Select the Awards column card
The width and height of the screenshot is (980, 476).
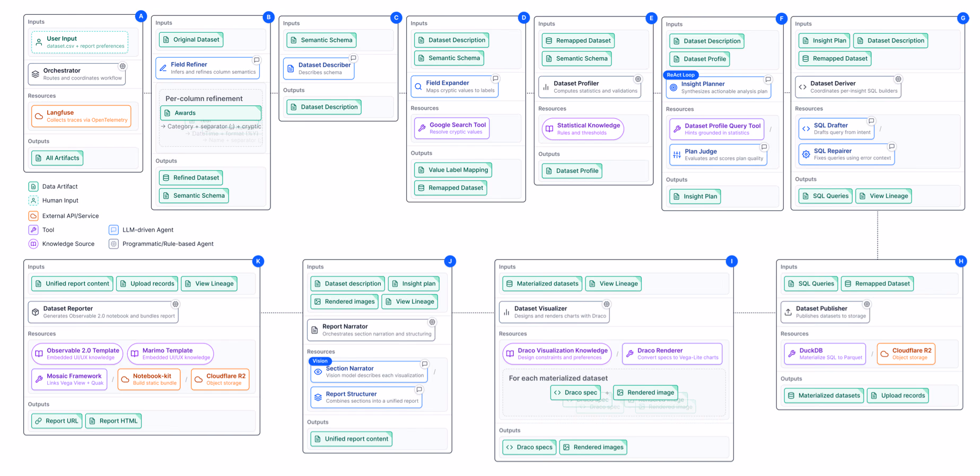coord(211,113)
